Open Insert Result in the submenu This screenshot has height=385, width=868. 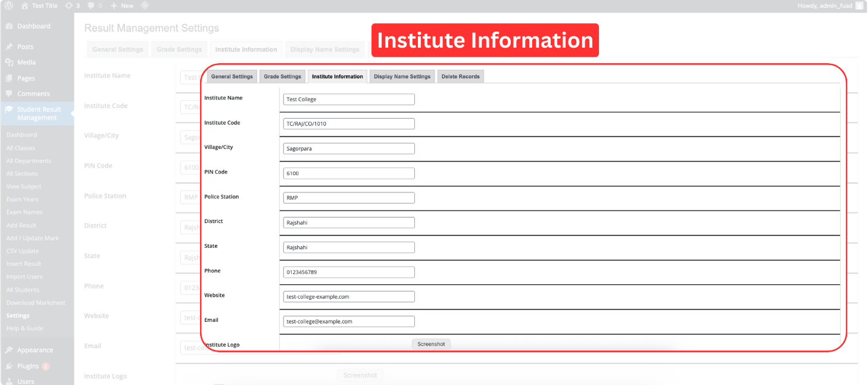click(24, 263)
